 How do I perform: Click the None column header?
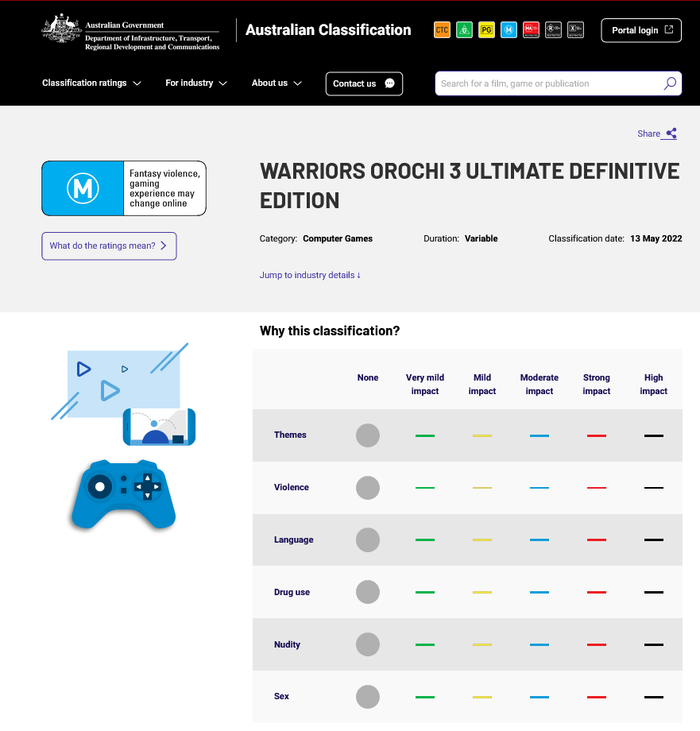coord(368,377)
